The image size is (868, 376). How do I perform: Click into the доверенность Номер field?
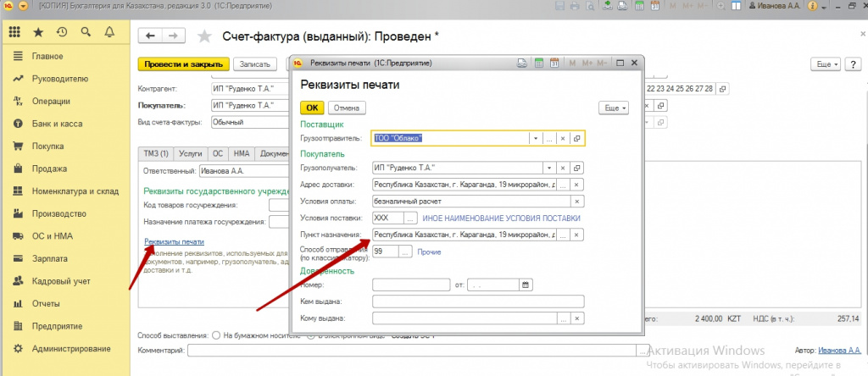(411, 285)
